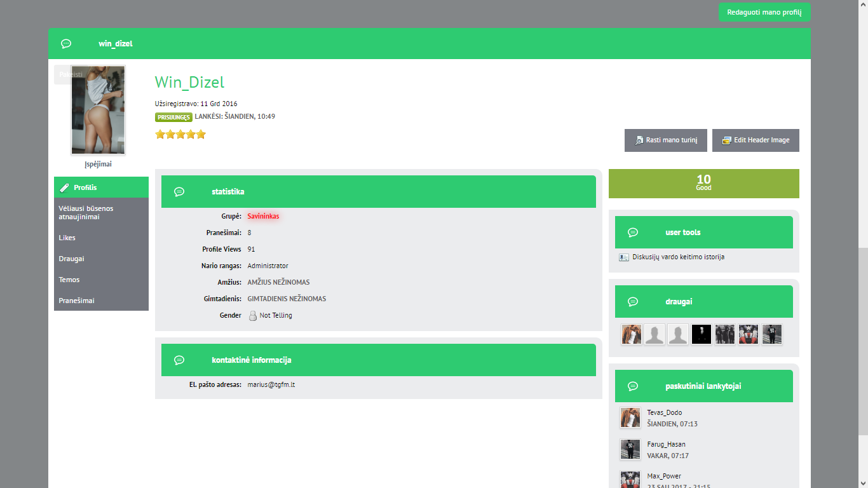Click the five-star rating icons
The image size is (868, 488).
pos(180,134)
